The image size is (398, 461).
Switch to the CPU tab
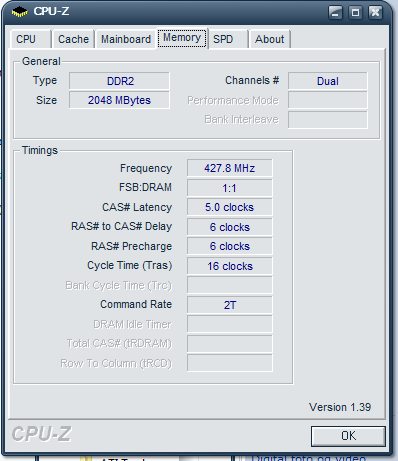[x=30, y=39]
